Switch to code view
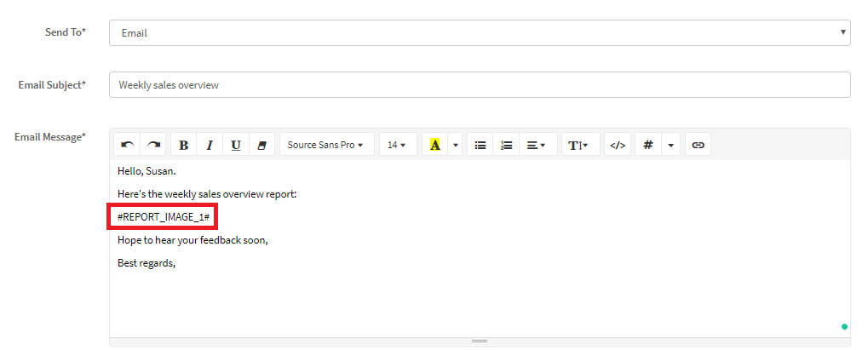This screenshot has width=868, height=350. click(618, 145)
